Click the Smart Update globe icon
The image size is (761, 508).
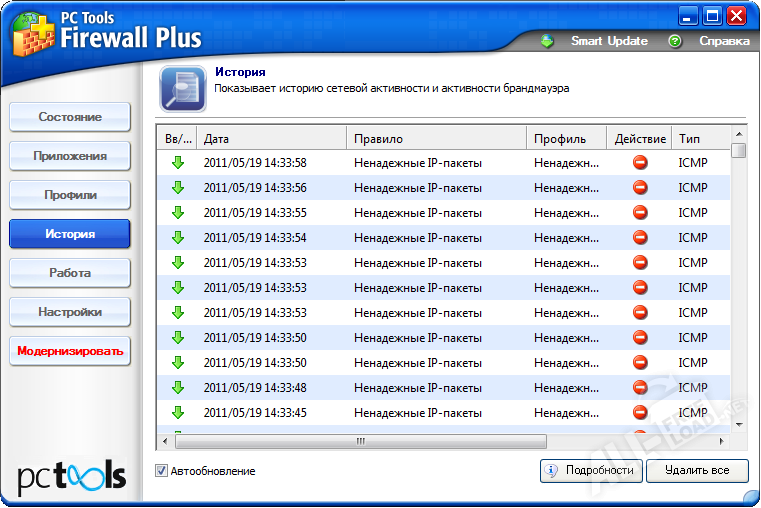pos(547,41)
